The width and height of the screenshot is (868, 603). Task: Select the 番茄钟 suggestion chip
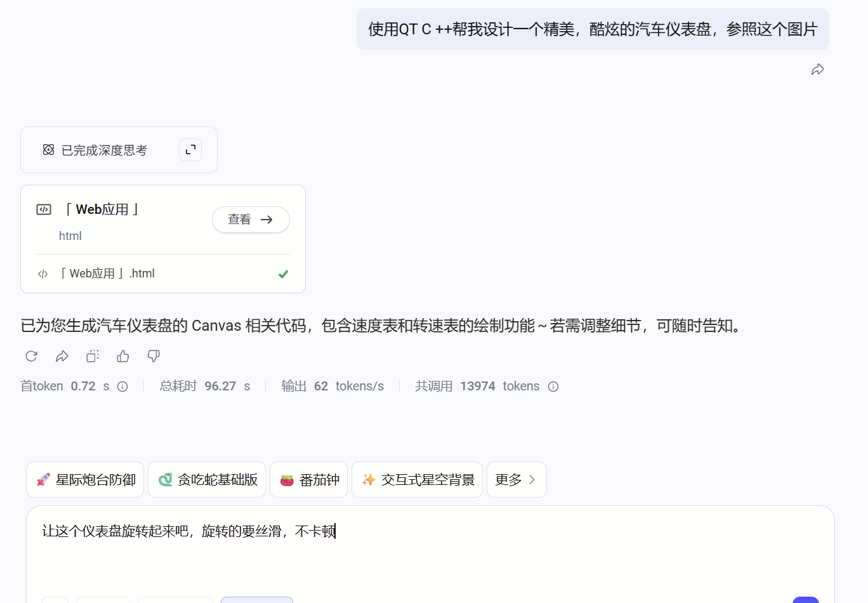point(308,480)
